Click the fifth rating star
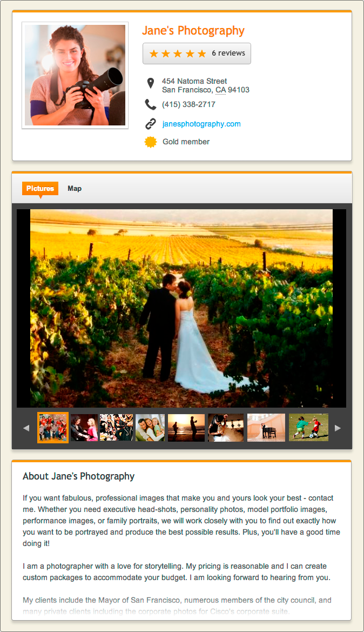 click(202, 54)
